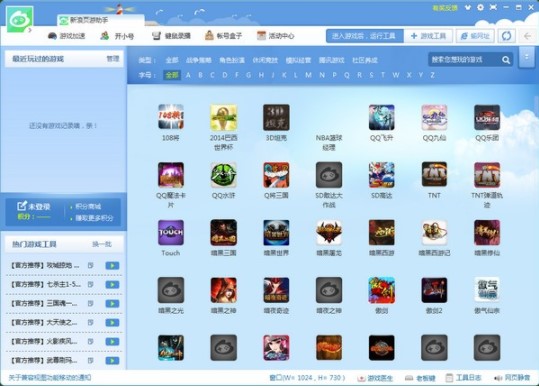Open the 暗黑三国 game icon
The width and height of the screenshot is (539, 388).
tap(223, 233)
